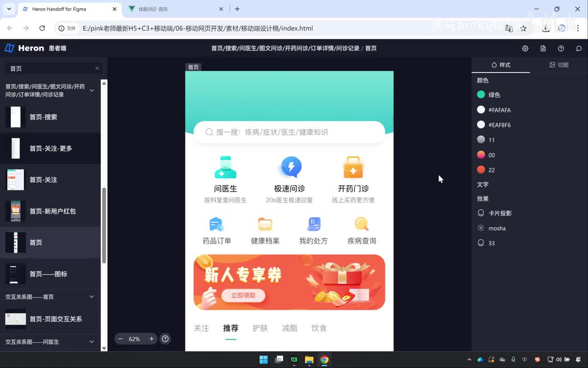
Task: Click the 药品订单 icon in the mockup
Action: (x=216, y=224)
